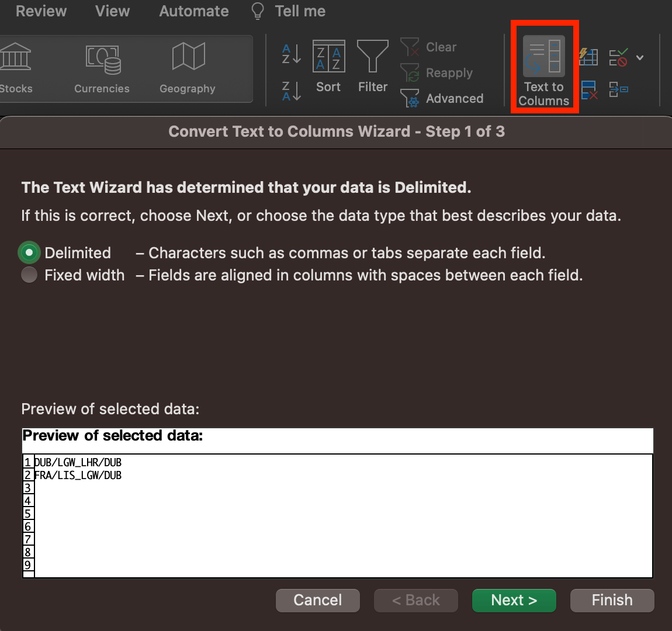Viewport: 672px width, 631px height.
Task: Click the Text to Columns icon
Action: [543, 57]
